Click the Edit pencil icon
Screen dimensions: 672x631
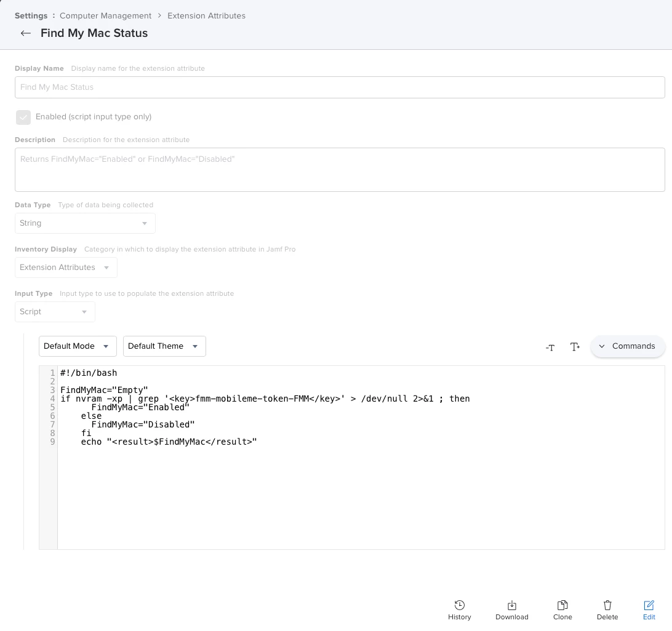tap(649, 605)
